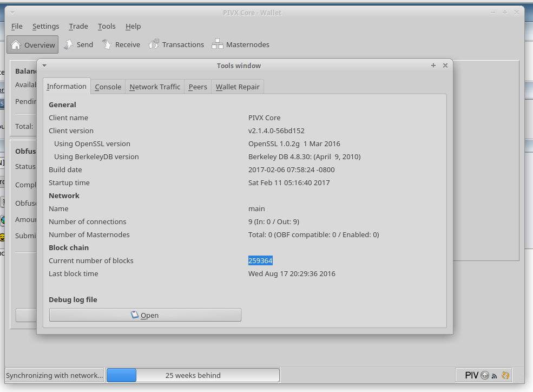Image resolution: width=533 pixels, height=392 pixels.
Task: Click the Current number of blocks label
Action: pyautogui.click(x=91, y=260)
